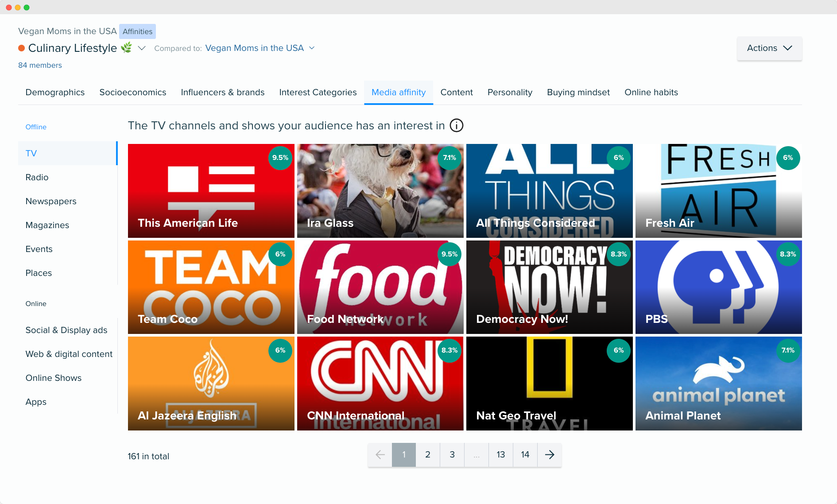Open the Interest Categories tab
The height and width of the screenshot is (504, 837).
318,92
